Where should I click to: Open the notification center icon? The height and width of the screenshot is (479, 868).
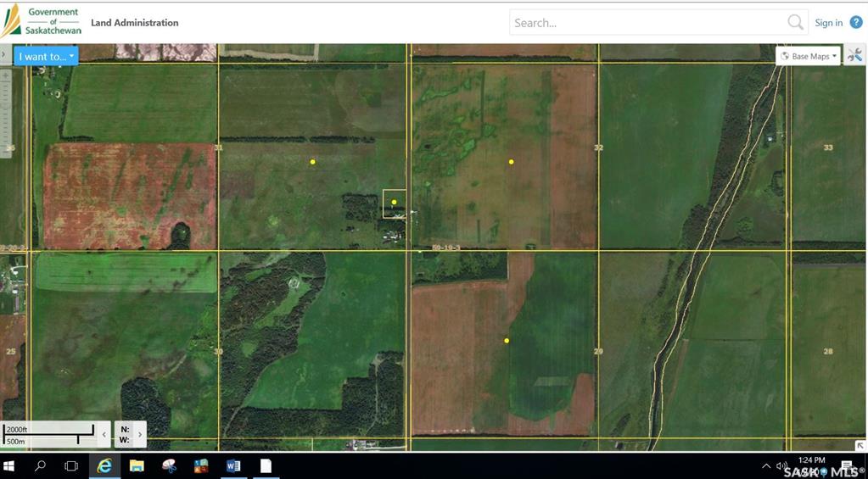847,465
